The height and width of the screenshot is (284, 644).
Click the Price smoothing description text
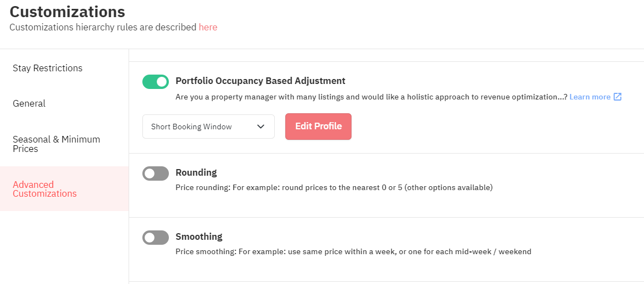[353, 251]
